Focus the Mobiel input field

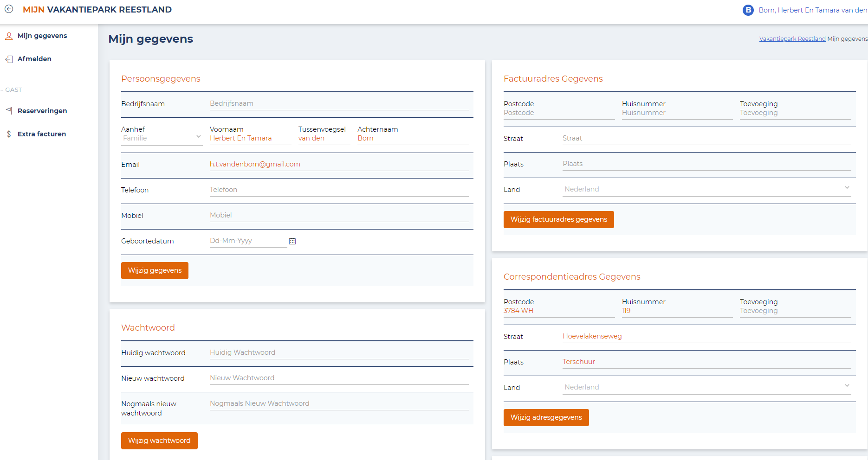[x=339, y=216]
